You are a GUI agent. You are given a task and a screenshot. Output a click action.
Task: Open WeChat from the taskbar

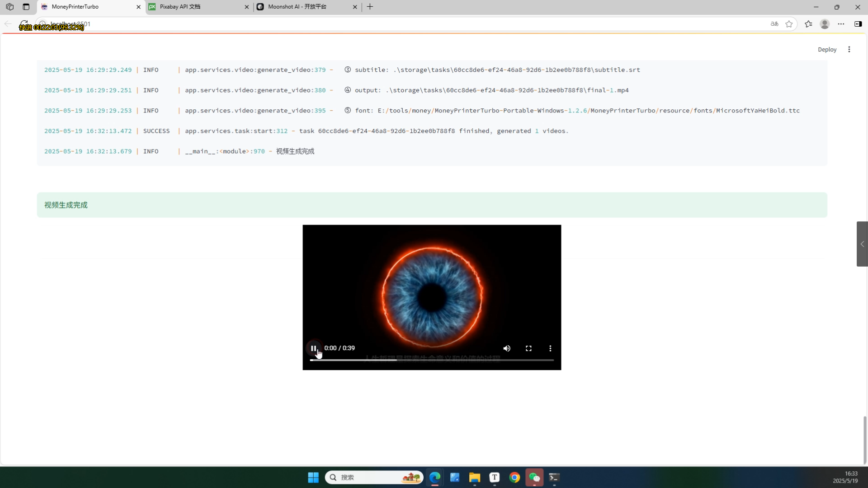click(x=534, y=478)
